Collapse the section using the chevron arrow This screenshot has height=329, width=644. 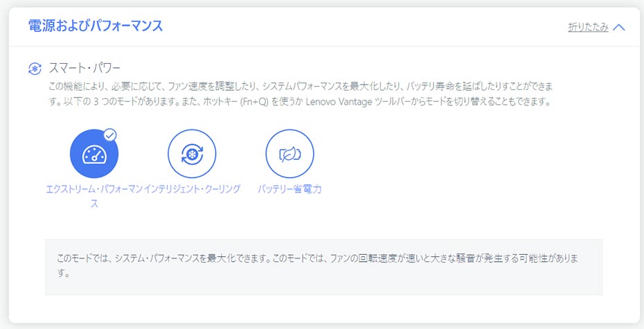(x=619, y=28)
